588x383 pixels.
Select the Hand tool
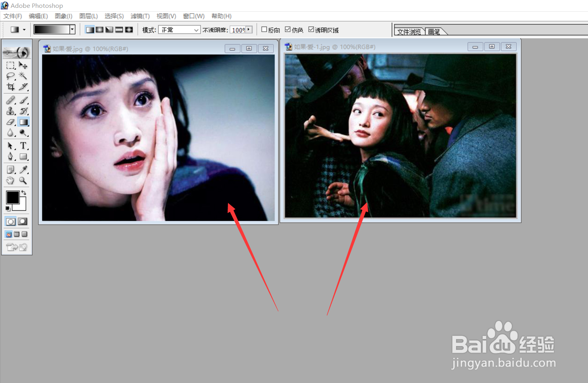click(x=11, y=181)
